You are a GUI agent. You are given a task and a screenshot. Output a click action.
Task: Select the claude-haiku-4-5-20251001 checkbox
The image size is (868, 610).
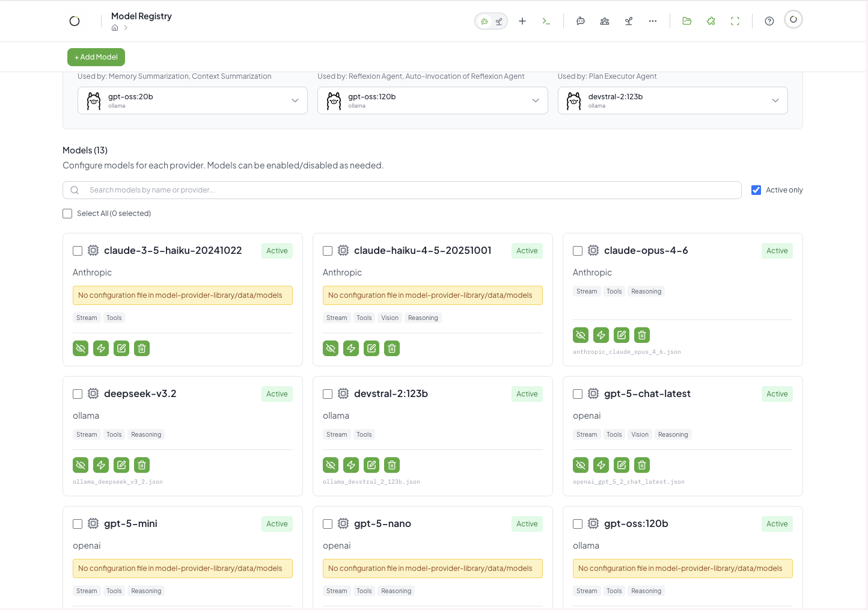pyautogui.click(x=328, y=251)
